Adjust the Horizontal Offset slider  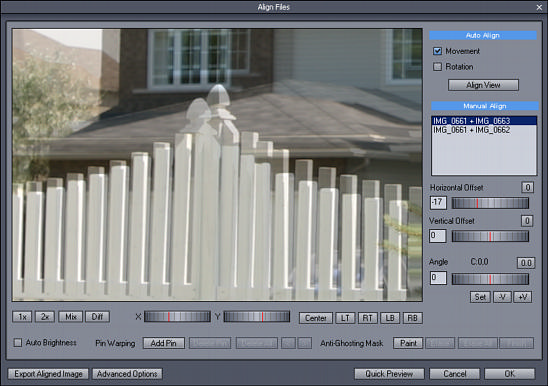(490, 203)
